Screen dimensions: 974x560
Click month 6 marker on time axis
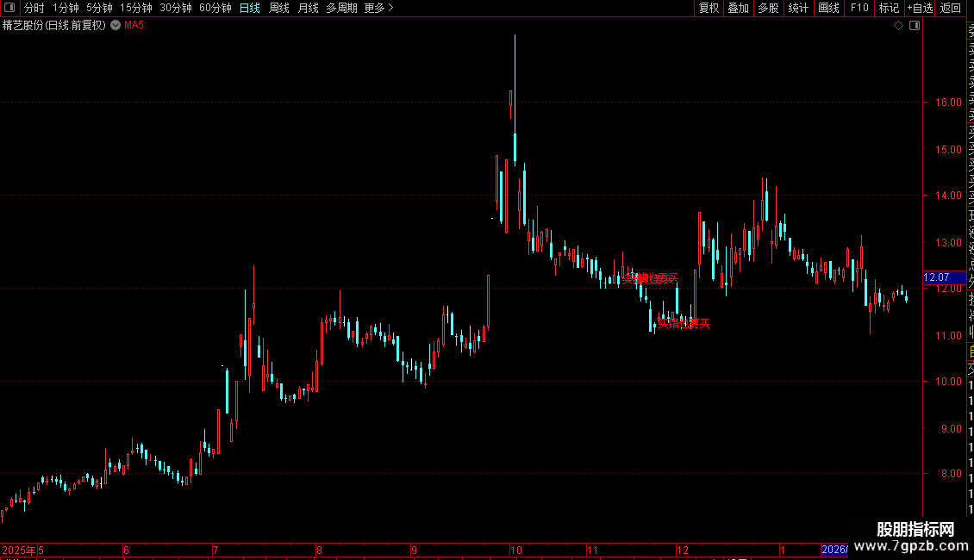coord(126,550)
